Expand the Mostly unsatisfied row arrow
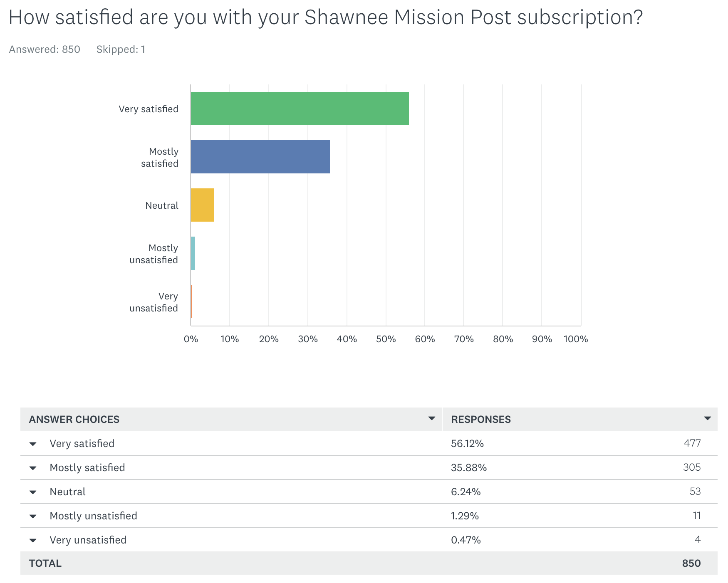 pos(33,516)
